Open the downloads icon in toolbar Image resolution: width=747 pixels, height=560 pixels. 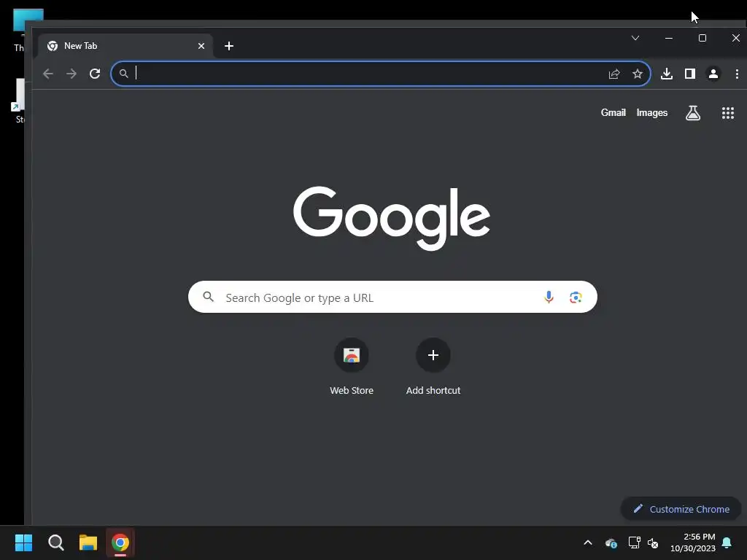click(x=667, y=74)
